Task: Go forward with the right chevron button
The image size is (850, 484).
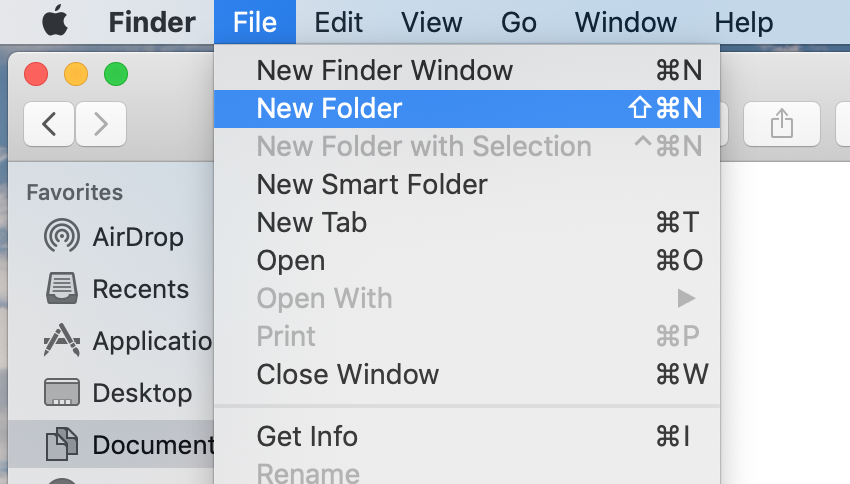Action: coord(101,124)
